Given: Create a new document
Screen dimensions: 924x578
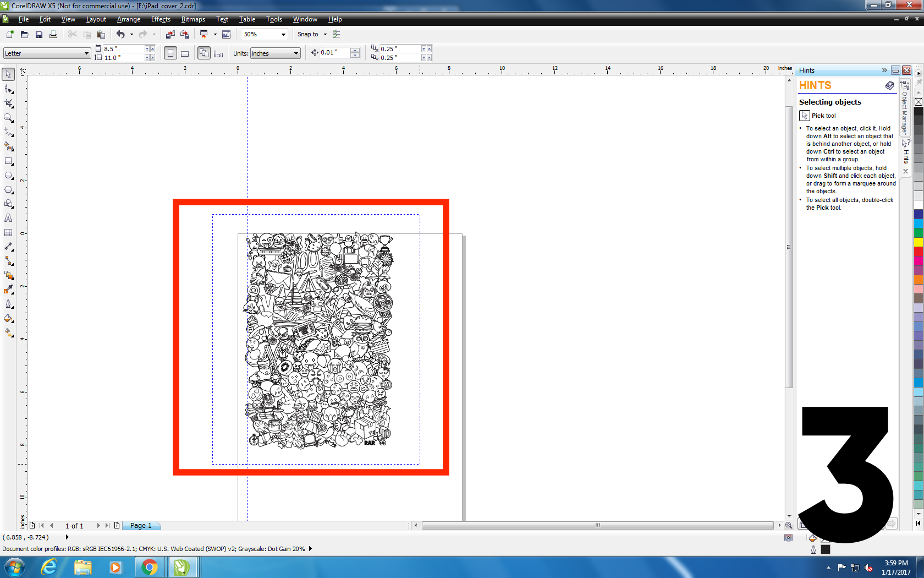Looking at the screenshot, I should click(x=9, y=34).
